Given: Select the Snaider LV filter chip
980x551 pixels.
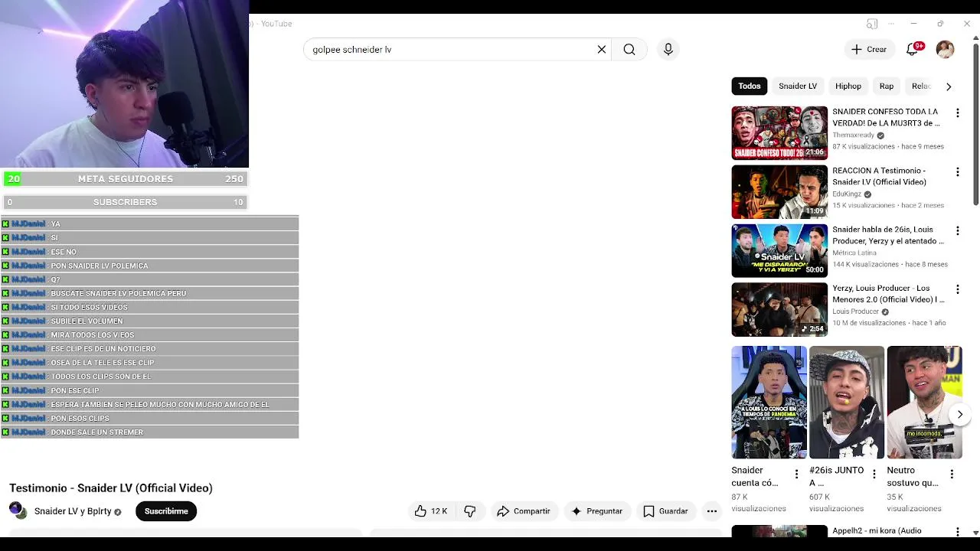Looking at the screenshot, I should [x=798, y=86].
